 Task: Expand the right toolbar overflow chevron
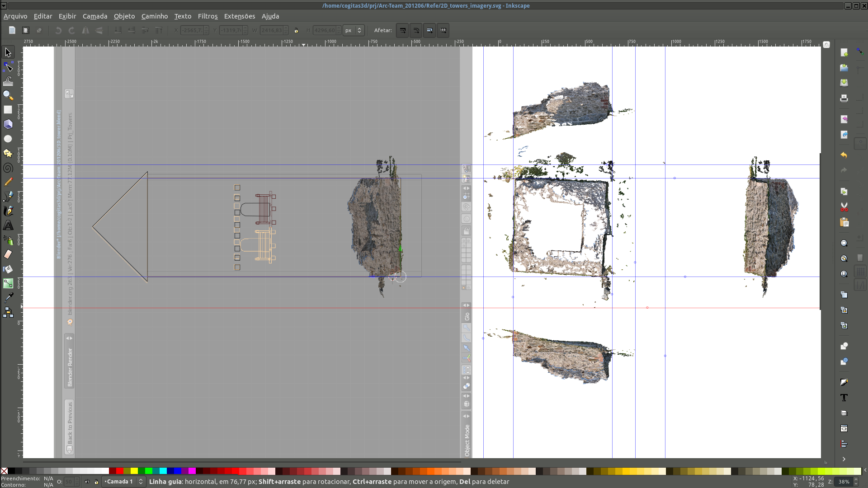coord(844,459)
